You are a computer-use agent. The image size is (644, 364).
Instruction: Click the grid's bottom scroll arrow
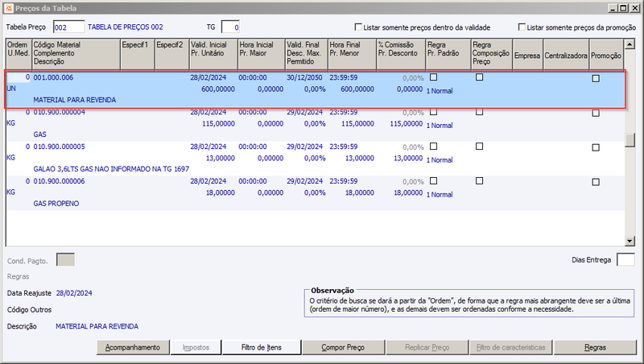click(630, 241)
